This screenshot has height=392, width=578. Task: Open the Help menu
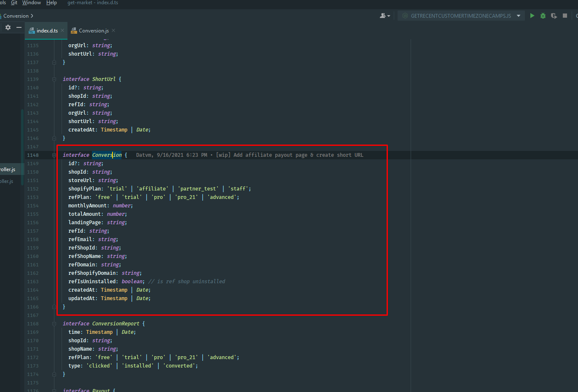51,3
